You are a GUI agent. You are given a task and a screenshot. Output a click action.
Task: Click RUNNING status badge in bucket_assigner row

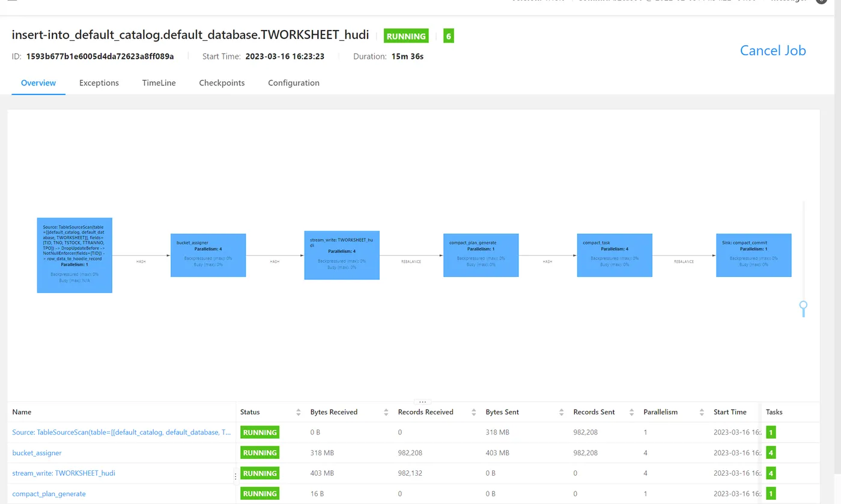pos(260,453)
